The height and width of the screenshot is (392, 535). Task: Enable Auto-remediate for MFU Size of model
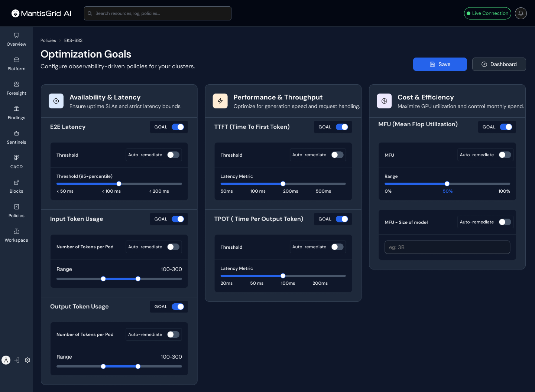click(x=505, y=222)
